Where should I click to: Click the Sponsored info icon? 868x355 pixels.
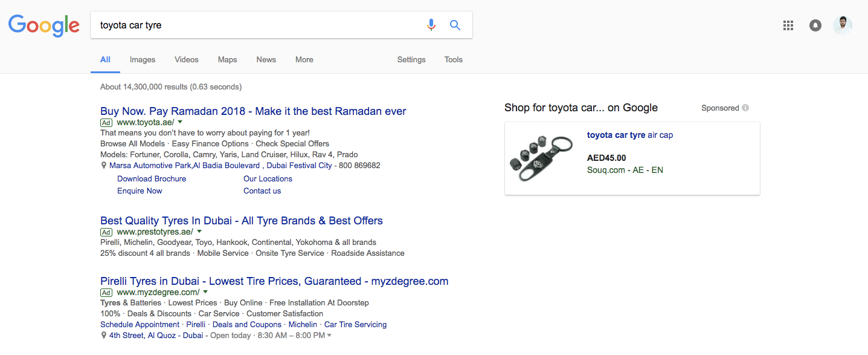point(745,108)
